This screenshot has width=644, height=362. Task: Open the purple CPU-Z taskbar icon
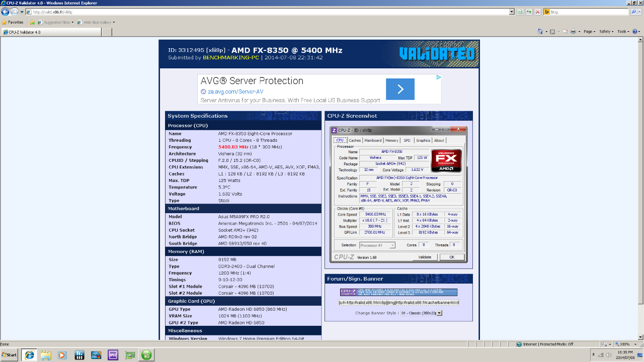(113, 355)
